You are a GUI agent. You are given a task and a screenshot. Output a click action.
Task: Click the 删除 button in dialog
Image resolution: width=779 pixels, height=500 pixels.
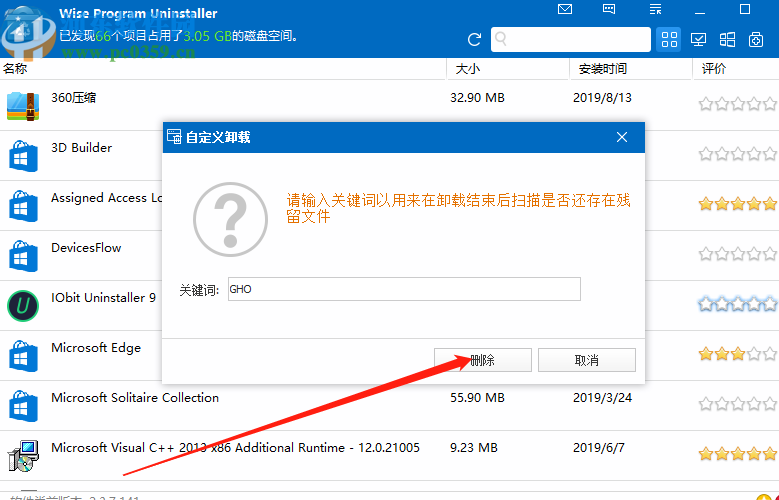coord(482,360)
